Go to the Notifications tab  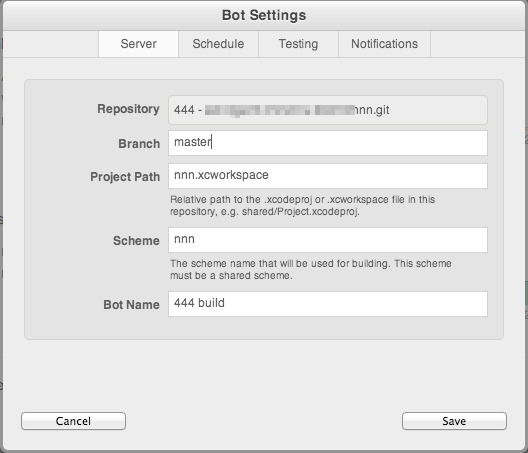click(384, 44)
